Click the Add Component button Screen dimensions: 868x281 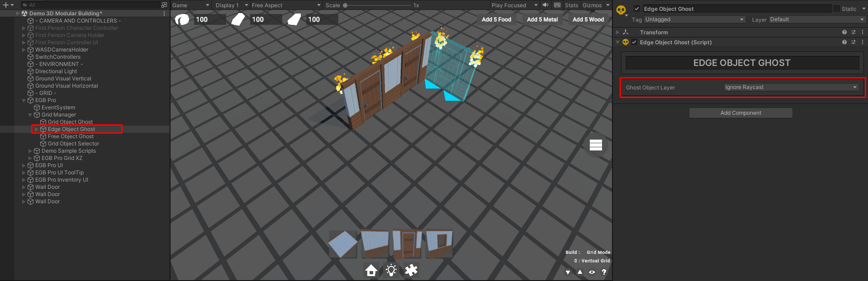point(740,113)
